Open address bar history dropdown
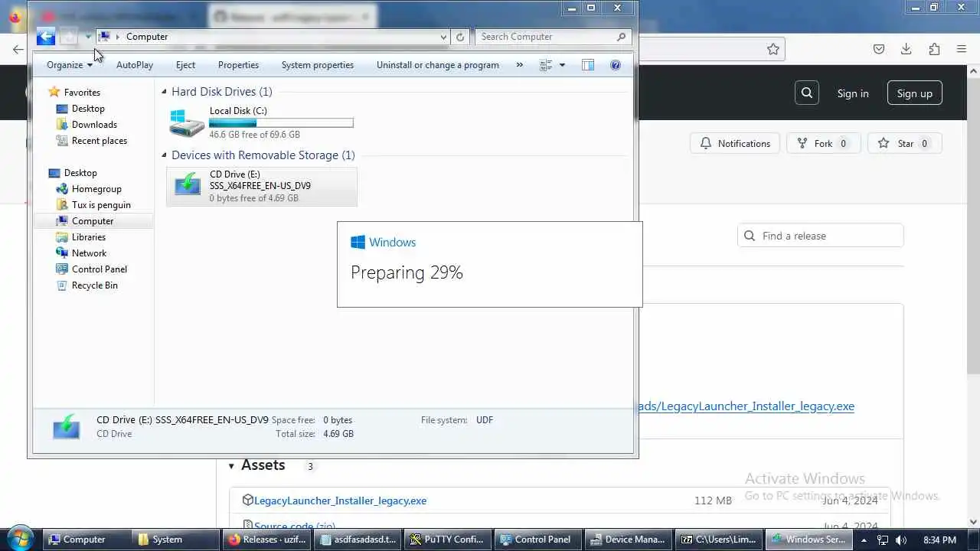980x551 pixels. click(443, 37)
